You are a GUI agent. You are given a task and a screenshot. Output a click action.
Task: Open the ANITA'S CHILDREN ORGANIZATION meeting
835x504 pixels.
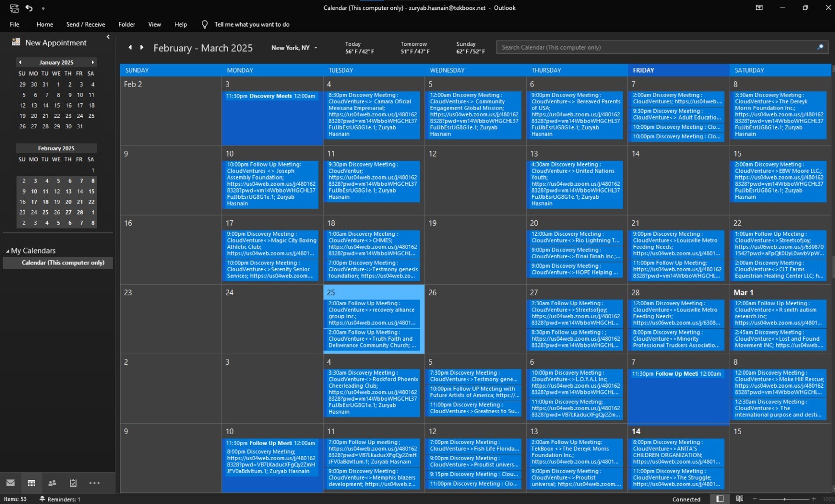pos(677,452)
